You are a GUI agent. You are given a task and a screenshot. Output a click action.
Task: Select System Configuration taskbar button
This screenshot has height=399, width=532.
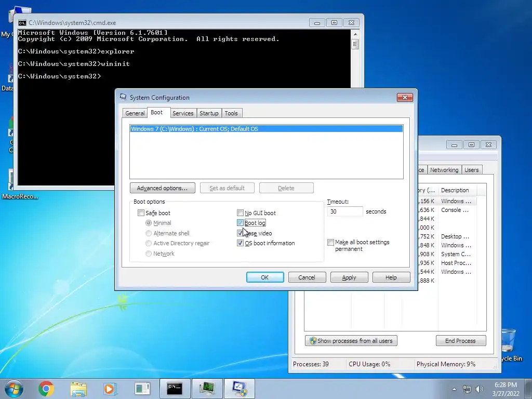(240, 389)
